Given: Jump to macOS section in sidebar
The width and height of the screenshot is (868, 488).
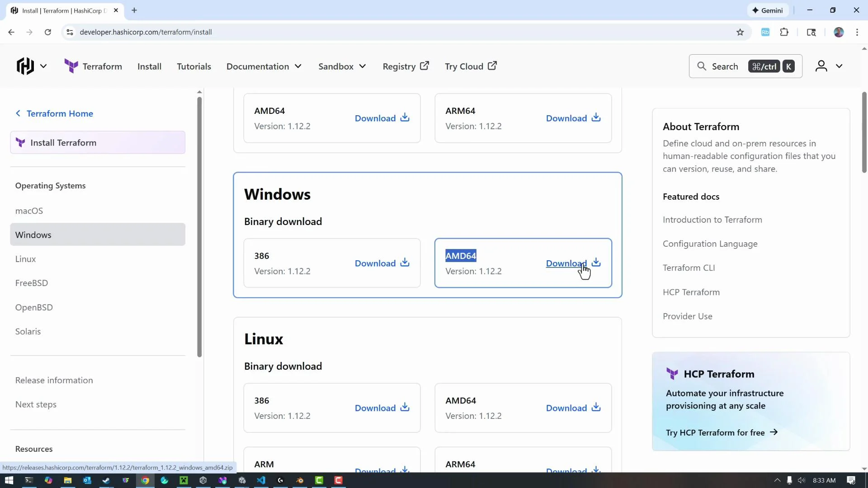Looking at the screenshot, I should tap(29, 211).
